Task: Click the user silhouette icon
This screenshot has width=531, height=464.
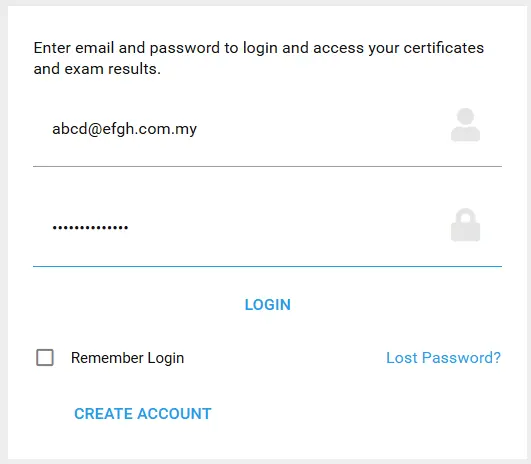Action: tap(465, 125)
